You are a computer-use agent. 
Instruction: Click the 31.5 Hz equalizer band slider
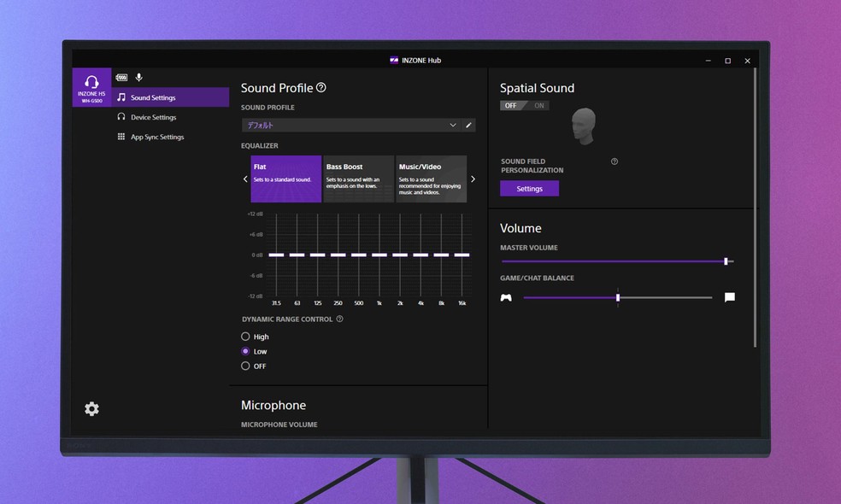(x=276, y=255)
